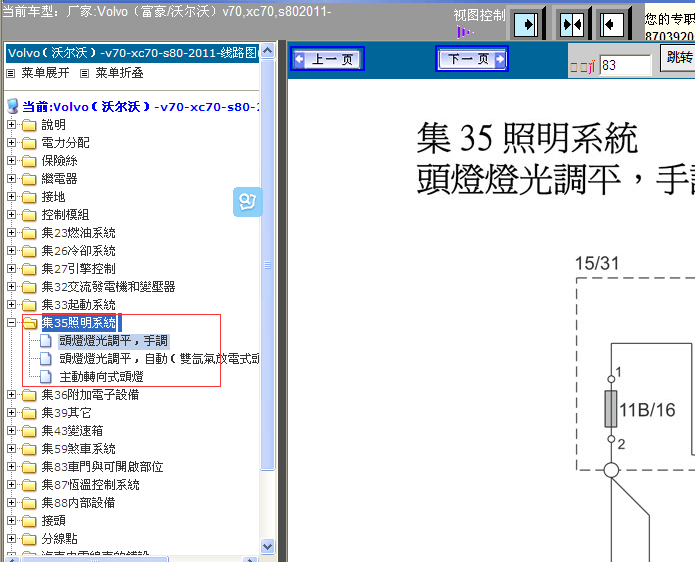The width and height of the screenshot is (695, 562).
Task: Select the 集59煞車系統 label
Action: (78, 449)
